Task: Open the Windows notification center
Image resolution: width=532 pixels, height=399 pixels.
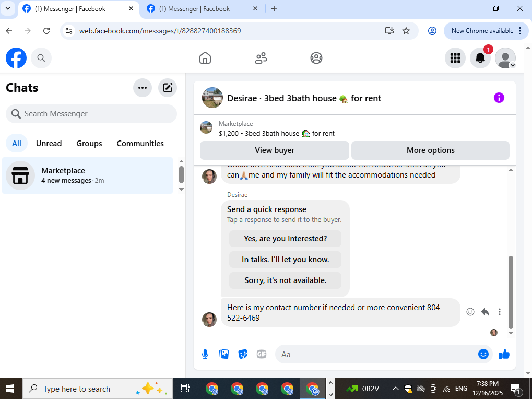Action: (515, 389)
